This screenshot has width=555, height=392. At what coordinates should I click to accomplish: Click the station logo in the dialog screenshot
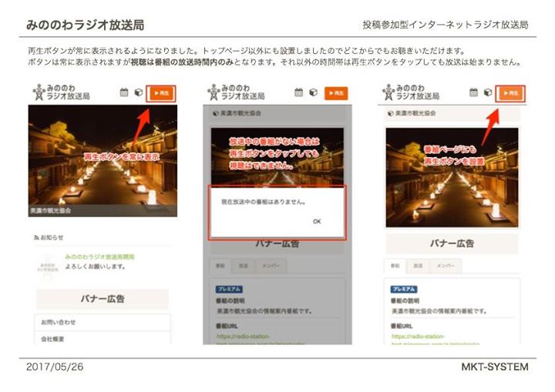236,92
